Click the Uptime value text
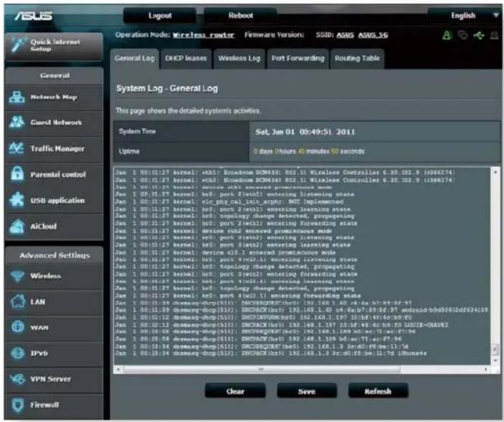The image size is (504, 422). pyautogui.click(x=309, y=151)
